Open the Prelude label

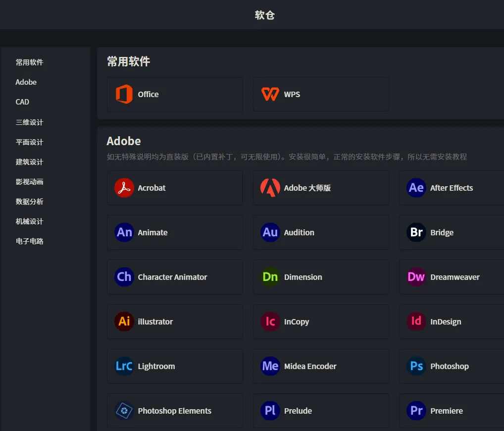tap(298, 411)
